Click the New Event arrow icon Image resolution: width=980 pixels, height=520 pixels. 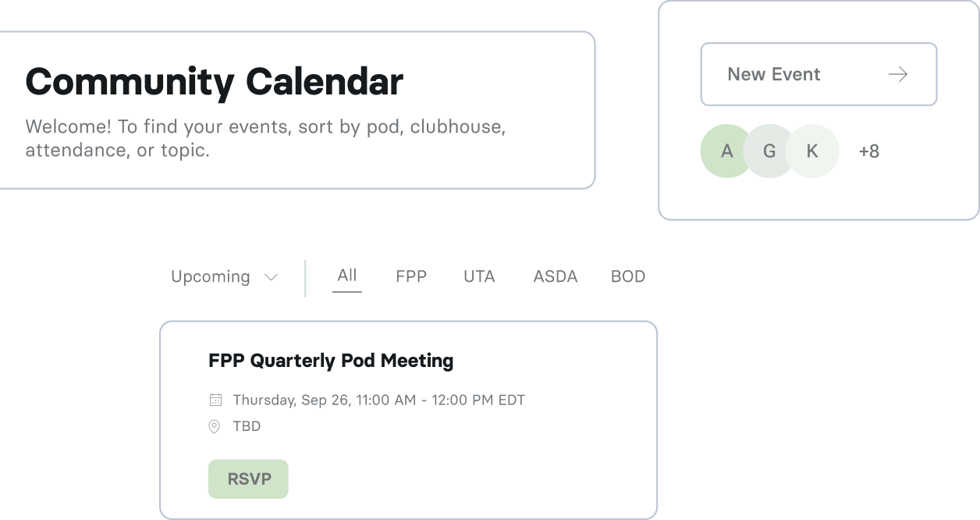coord(898,74)
